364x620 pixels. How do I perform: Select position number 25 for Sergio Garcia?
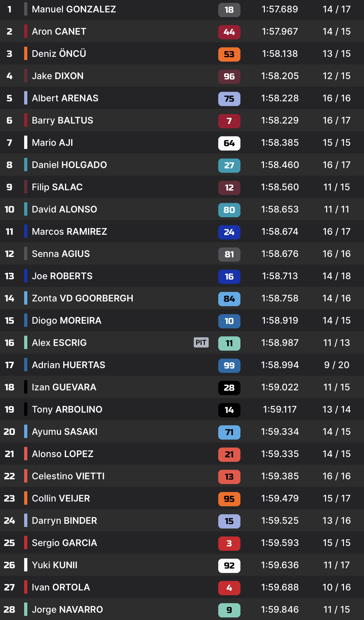[10, 543]
